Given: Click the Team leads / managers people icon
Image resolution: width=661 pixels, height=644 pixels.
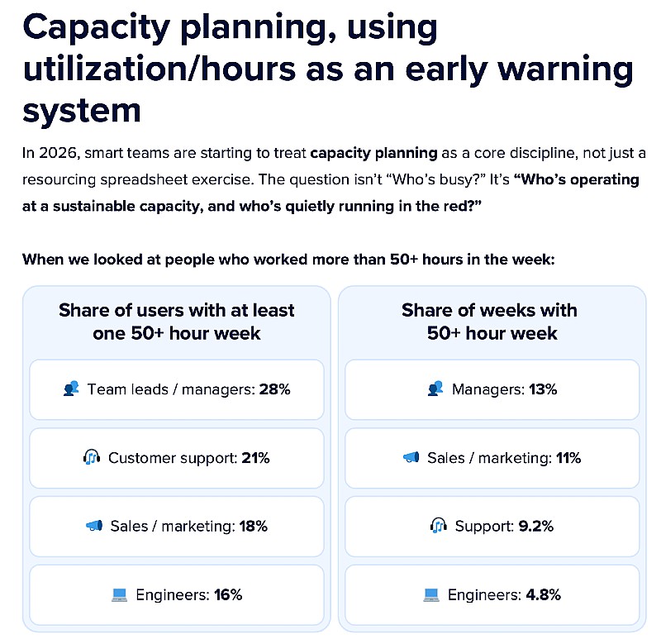Looking at the screenshot, I should click(70, 389).
